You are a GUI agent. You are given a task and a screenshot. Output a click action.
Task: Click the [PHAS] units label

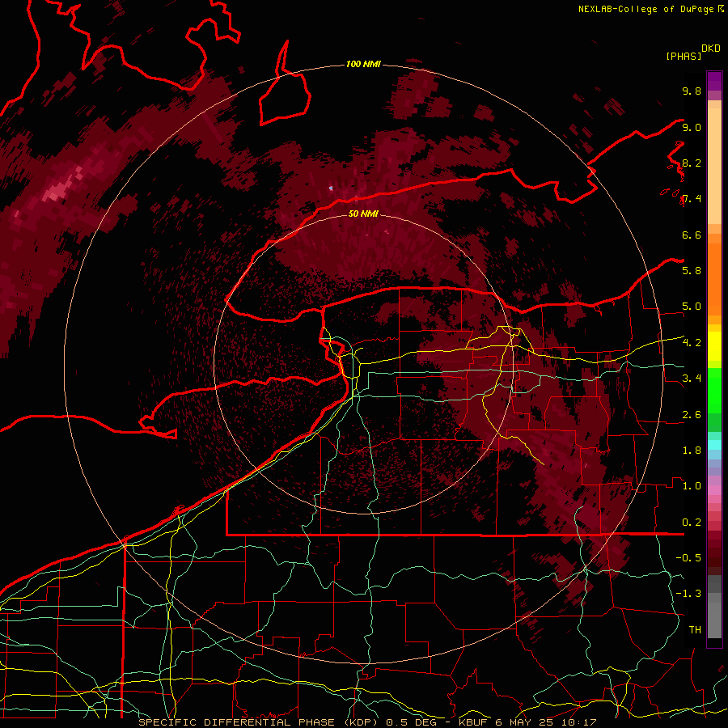coord(684,56)
